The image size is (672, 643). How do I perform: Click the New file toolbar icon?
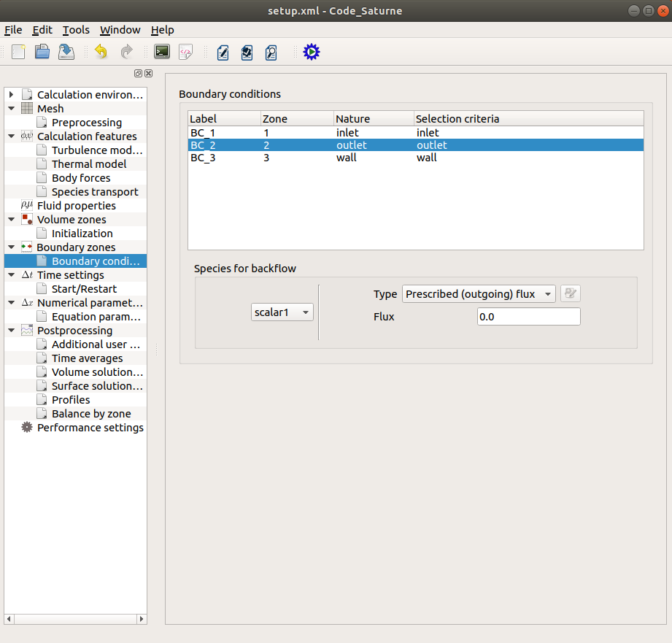click(x=18, y=52)
